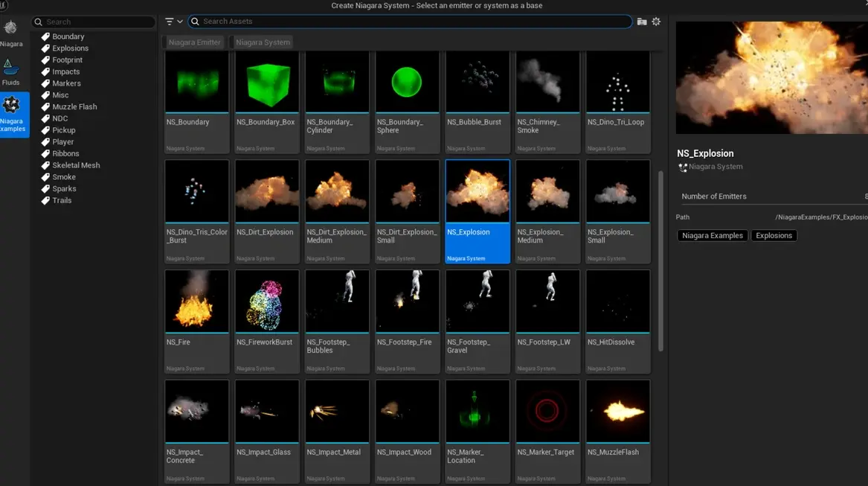
Task: Click the Niagara Examples tag button
Action: click(712, 235)
